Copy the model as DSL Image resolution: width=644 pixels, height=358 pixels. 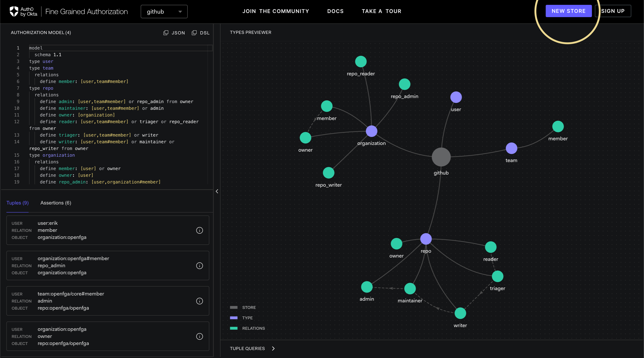(200, 33)
